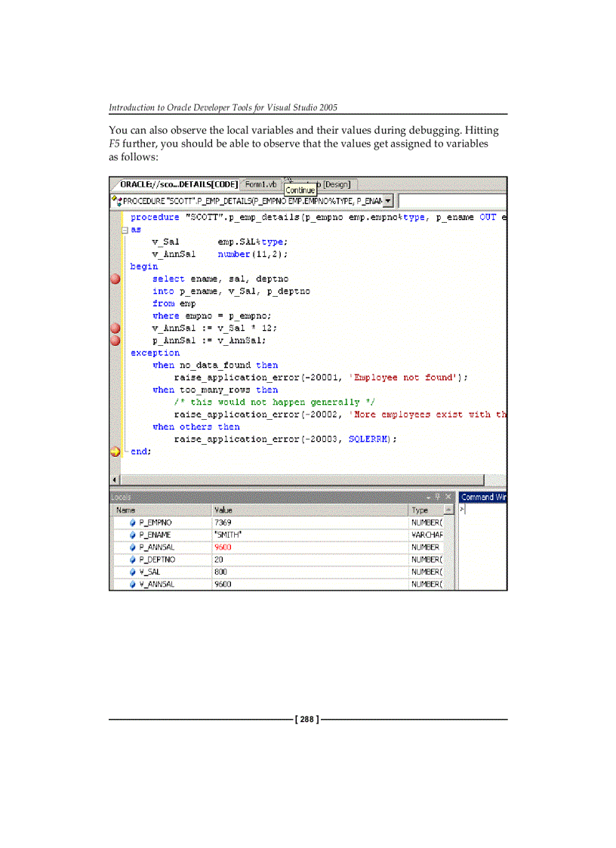Toggle the breakpoint on v_AnnSal assignment line

115,328
